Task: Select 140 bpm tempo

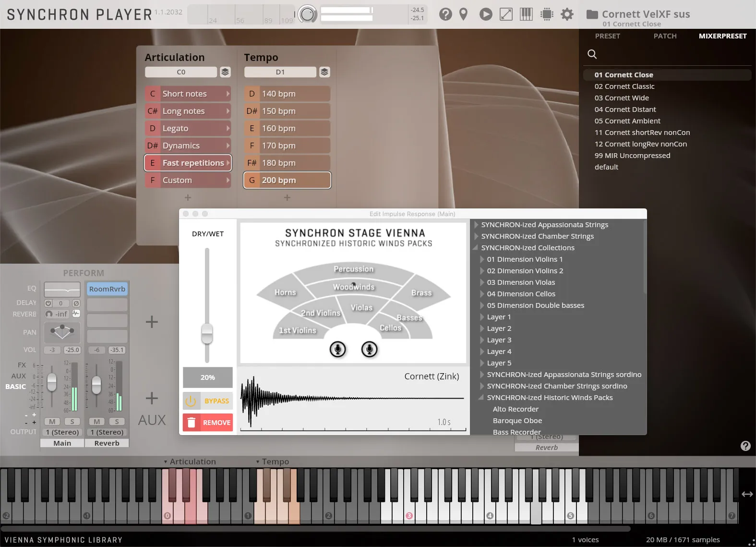Action: [x=288, y=94]
